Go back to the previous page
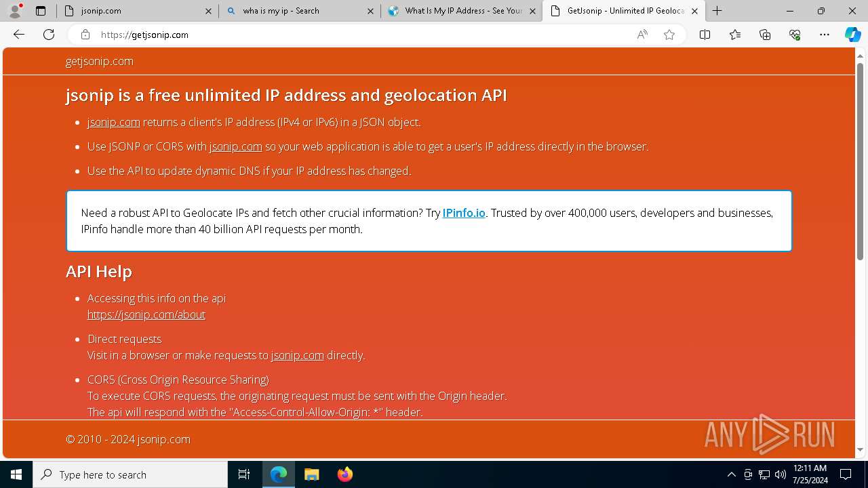This screenshot has height=488, width=868. [19, 35]
